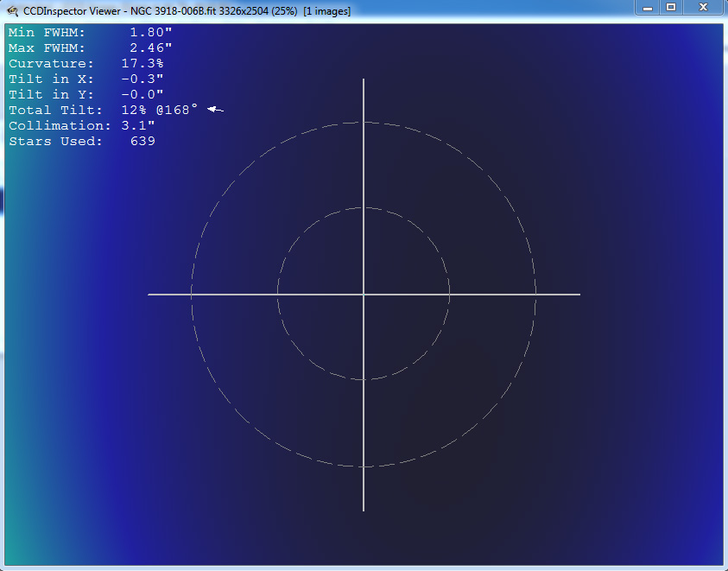The height and width of the screenshot is (571, 728).
Task: Click the Total Tilt value 12% @168°
Action: point(159,110)
